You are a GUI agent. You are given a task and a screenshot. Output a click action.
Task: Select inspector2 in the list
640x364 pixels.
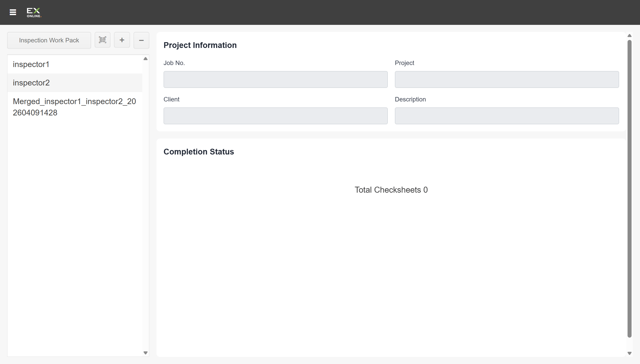(x=75, y=83)
